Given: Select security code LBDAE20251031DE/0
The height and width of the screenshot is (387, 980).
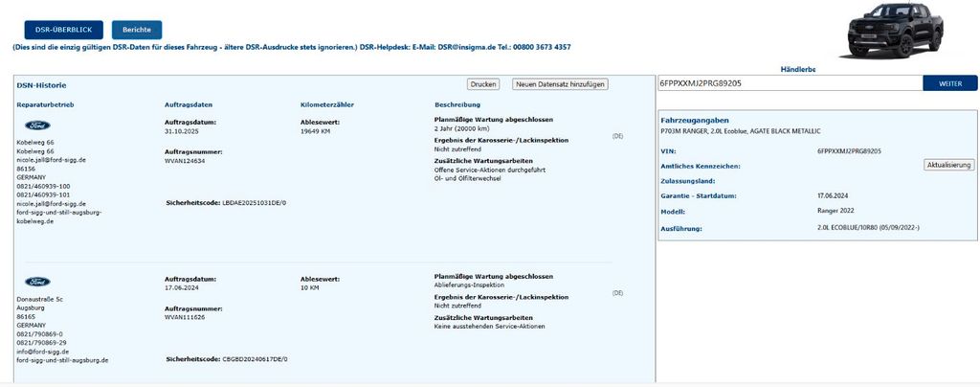Looking at the screenshot, I should [x=255, y=203].
